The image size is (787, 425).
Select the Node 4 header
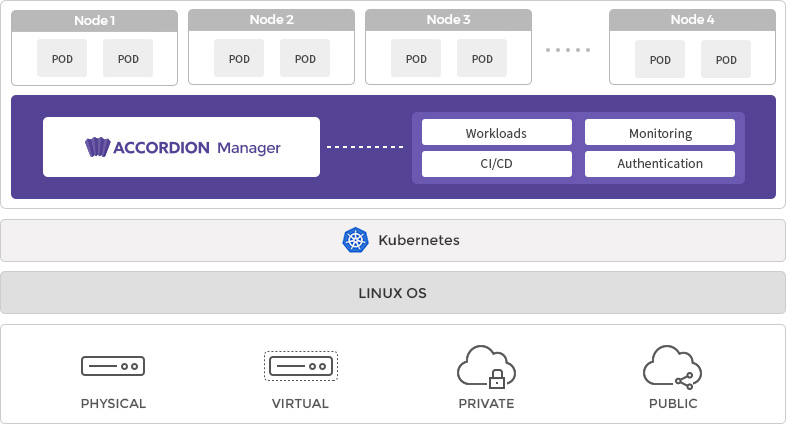click(692, 20)
